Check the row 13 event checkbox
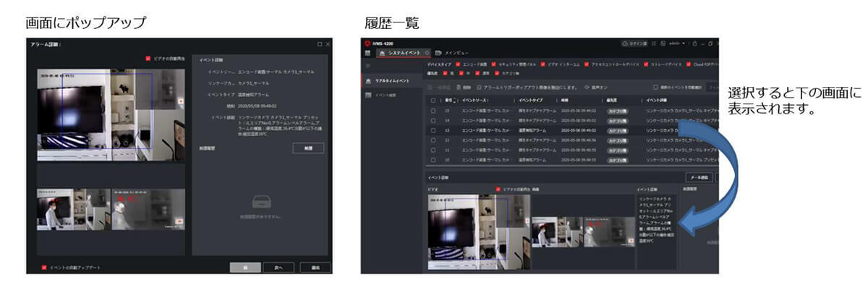The width and height of the screenshot is (868, 299). coord(433,130)
